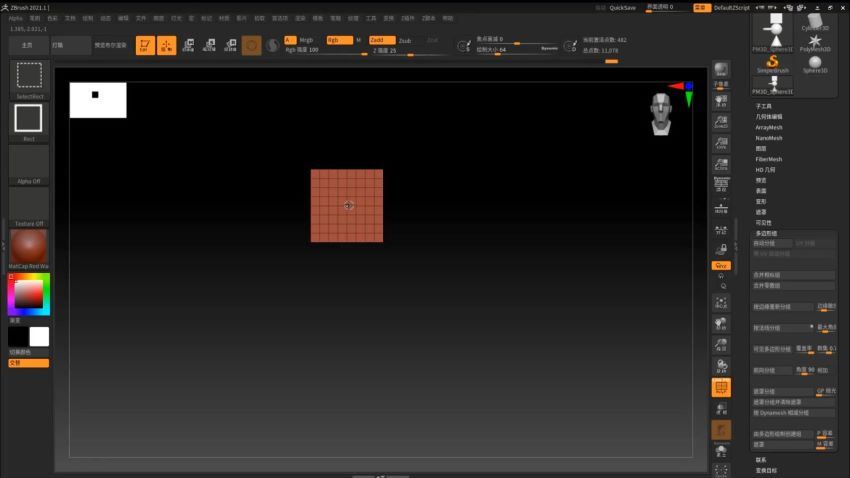Click the DefaultZScript button

[732, 7]
